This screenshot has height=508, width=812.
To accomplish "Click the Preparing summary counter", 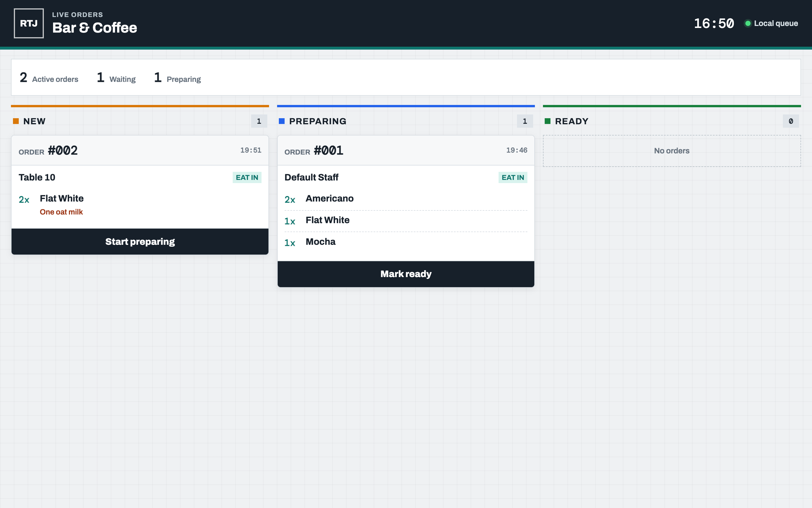I will click(177, 78).
